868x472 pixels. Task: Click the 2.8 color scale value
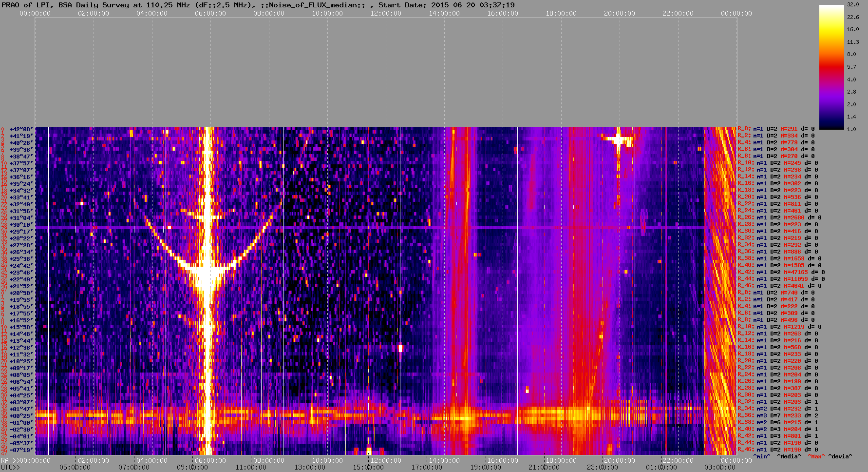[851, 92]
